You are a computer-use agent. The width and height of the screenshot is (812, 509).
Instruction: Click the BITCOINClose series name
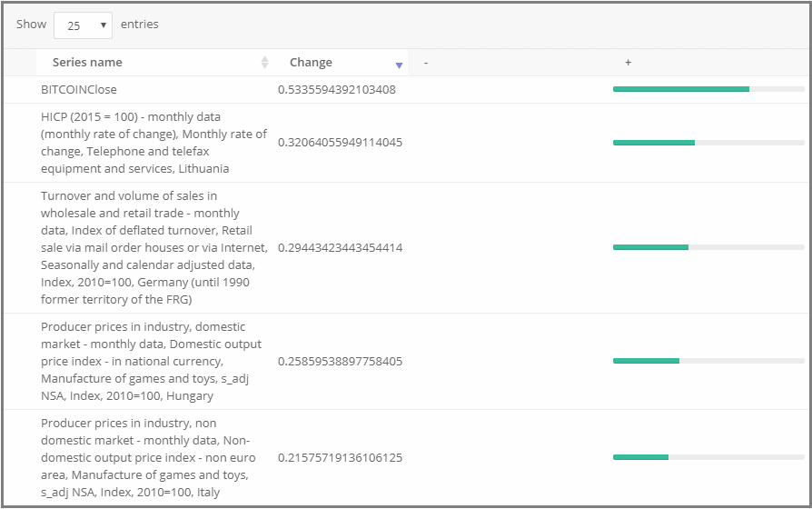pos(79,90)
